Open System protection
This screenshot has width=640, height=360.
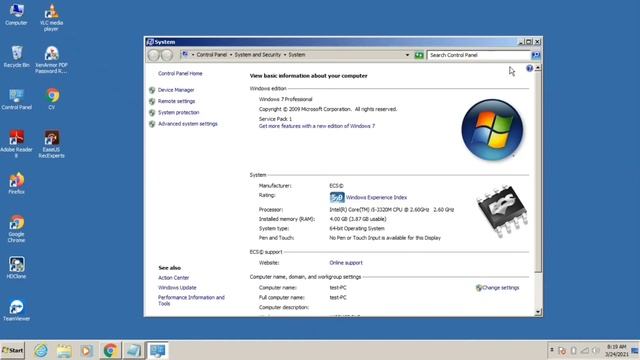pos(178,112)
